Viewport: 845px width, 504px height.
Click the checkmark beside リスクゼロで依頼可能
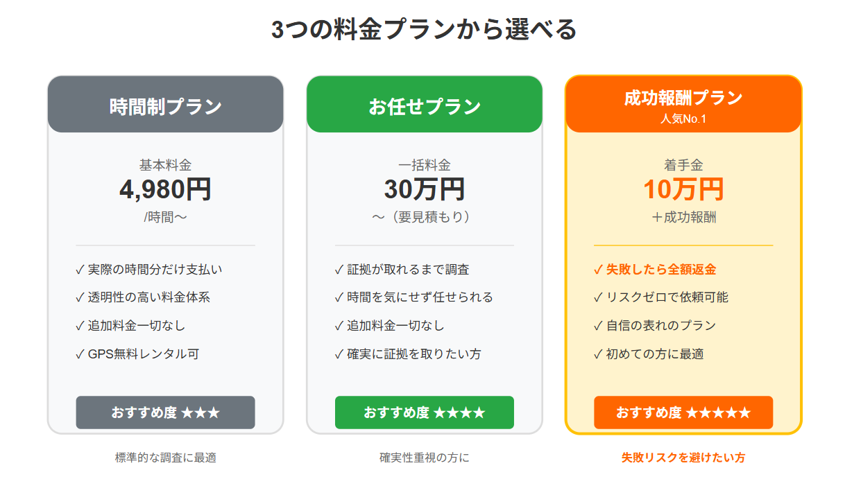(597, 297)
